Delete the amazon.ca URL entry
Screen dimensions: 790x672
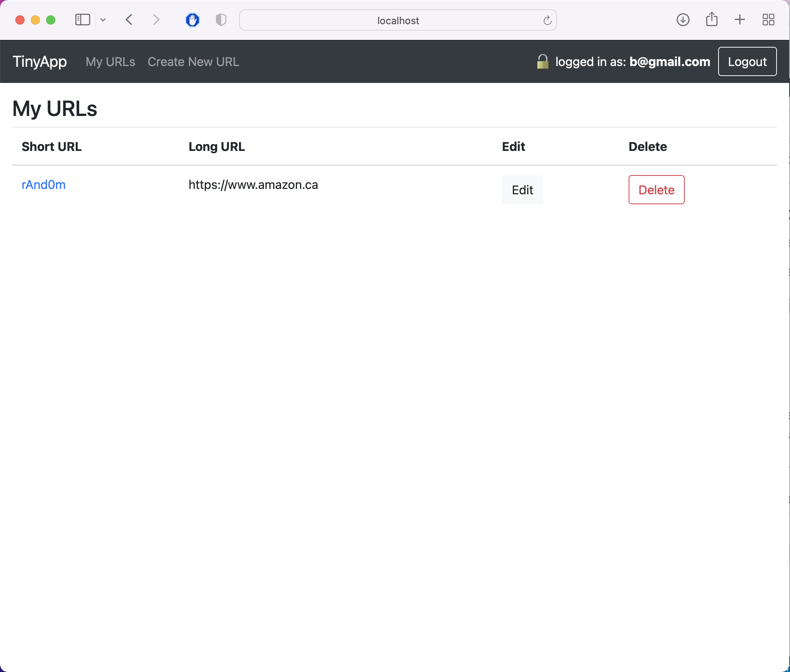(x=656, y=190)
